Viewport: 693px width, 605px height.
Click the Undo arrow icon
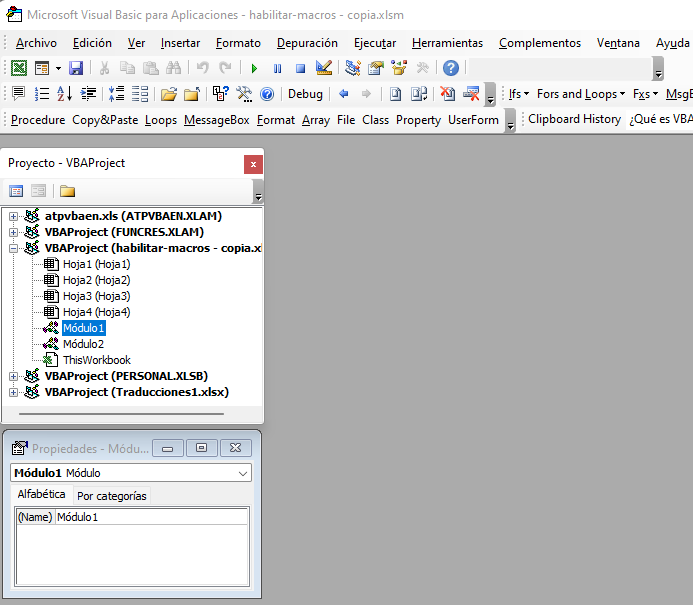tap(202, 68)
